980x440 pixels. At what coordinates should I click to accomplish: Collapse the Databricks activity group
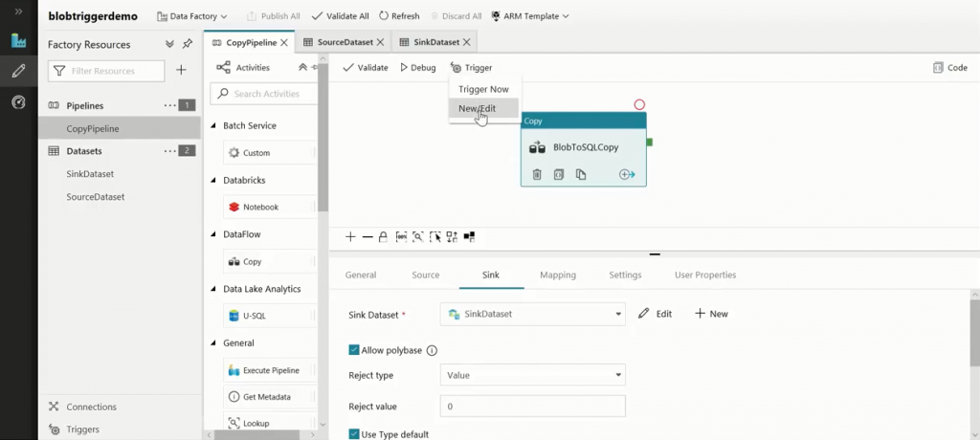coord(214,180)
